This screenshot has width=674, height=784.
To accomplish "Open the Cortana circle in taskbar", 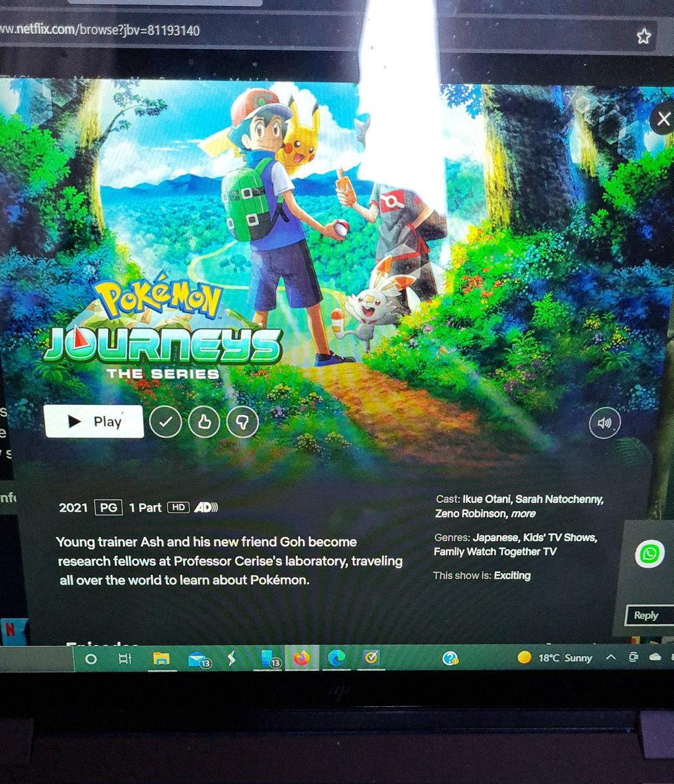I will coord(91,659).
